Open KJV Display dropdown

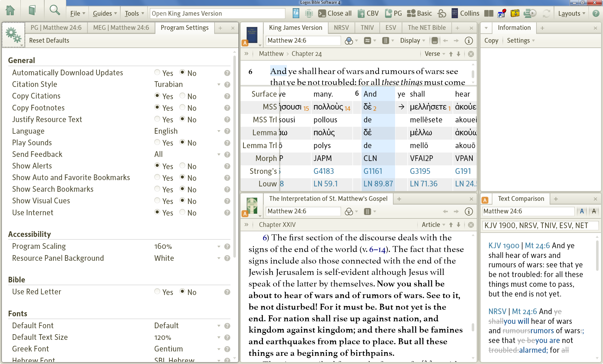pyautogui.click(x=412, y=41)
